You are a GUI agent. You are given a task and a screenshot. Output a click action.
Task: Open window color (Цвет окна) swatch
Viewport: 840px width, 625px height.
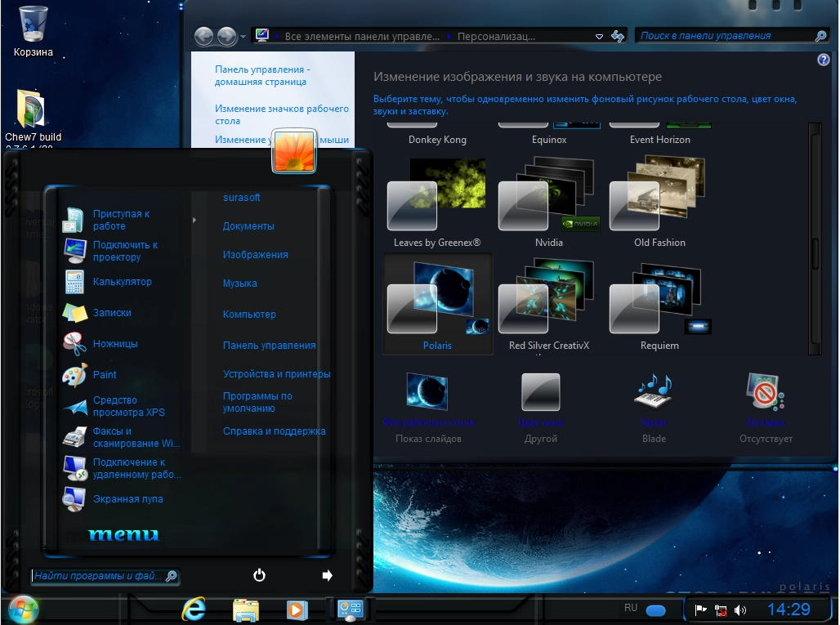541,394
